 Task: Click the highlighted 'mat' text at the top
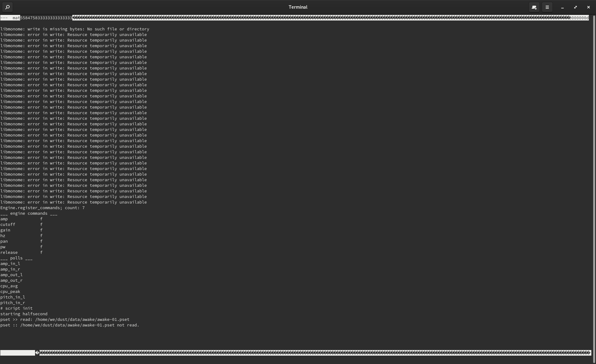pyautogui.click(x=16, y=18)
